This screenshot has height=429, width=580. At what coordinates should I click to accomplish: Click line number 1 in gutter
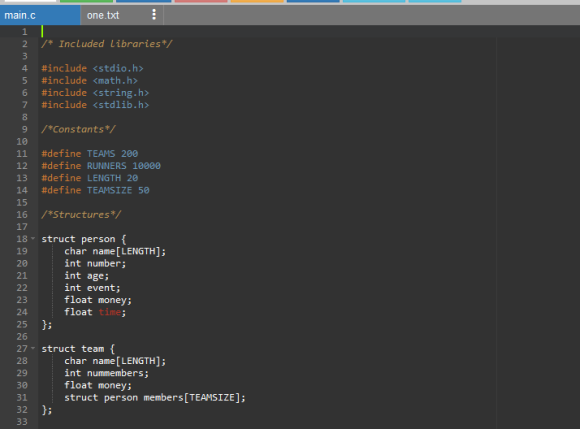pyautogui.click(x=24, y=32)
